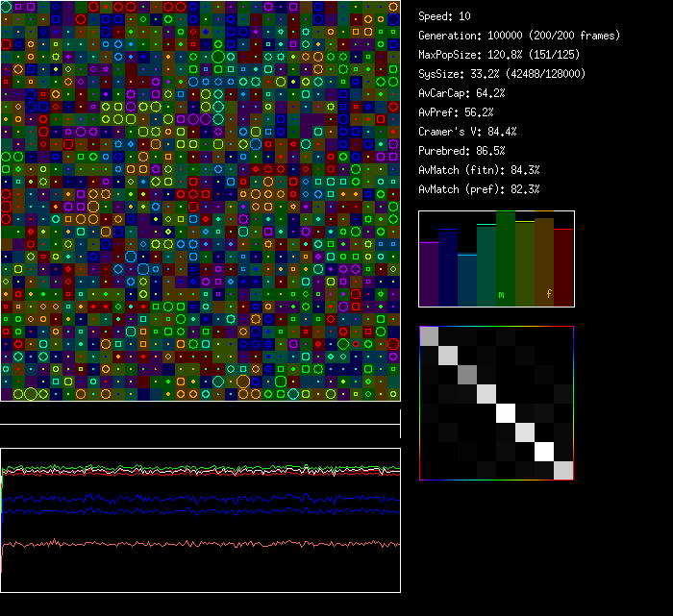Select the Generation counter text
Screen dimensions: 673x616
coord(519,36)
